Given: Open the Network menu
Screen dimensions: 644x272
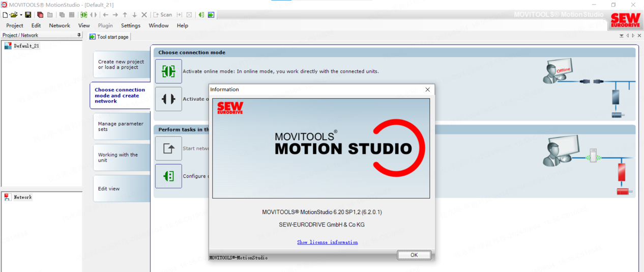Looking at the screenshot, I should [x=60, y=25].
